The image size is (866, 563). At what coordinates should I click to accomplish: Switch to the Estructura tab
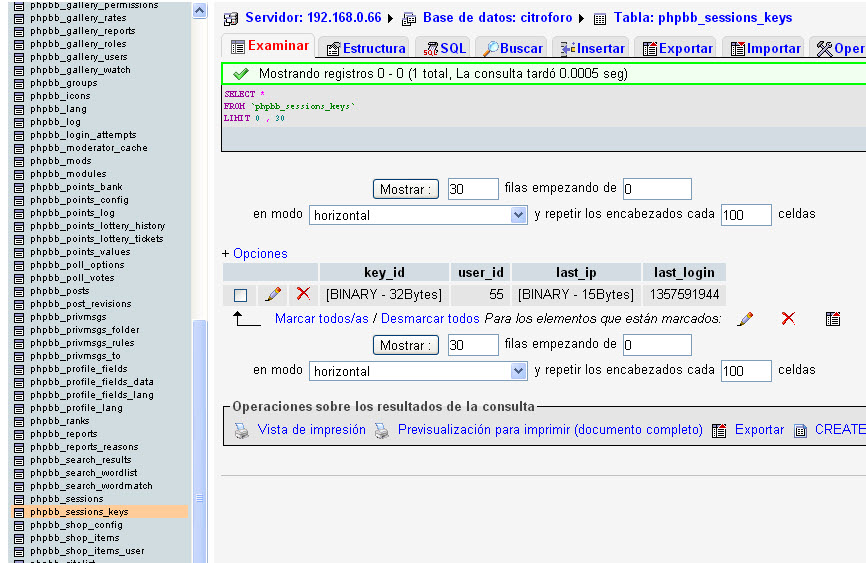366,48
